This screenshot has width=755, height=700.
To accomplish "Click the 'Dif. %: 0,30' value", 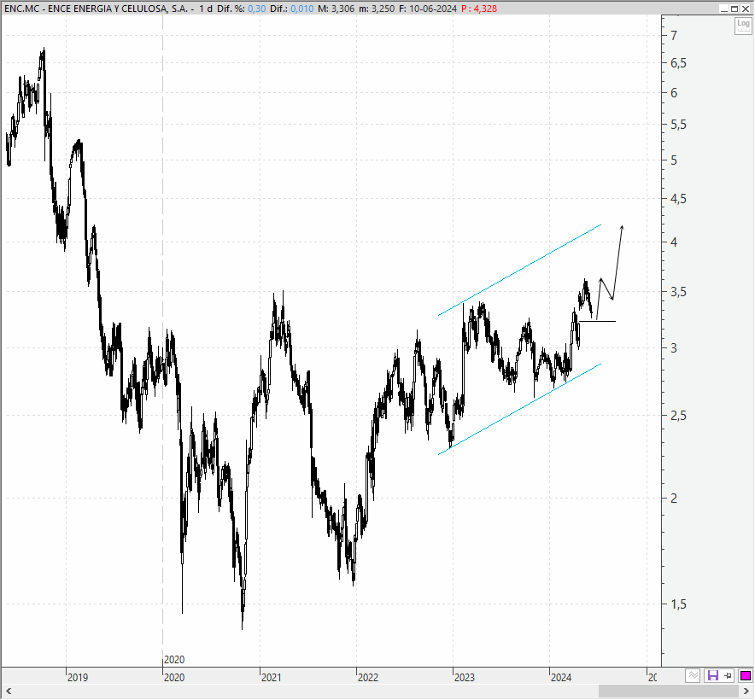I will 241,9.
